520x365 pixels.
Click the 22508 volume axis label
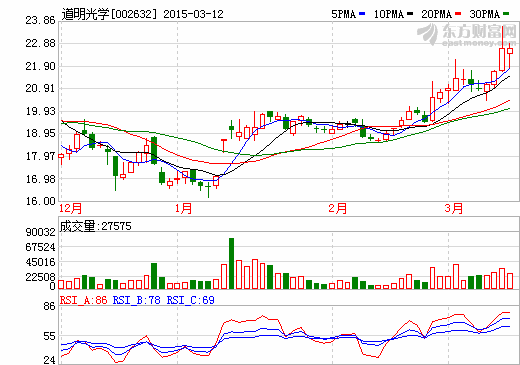click(40, 277)
